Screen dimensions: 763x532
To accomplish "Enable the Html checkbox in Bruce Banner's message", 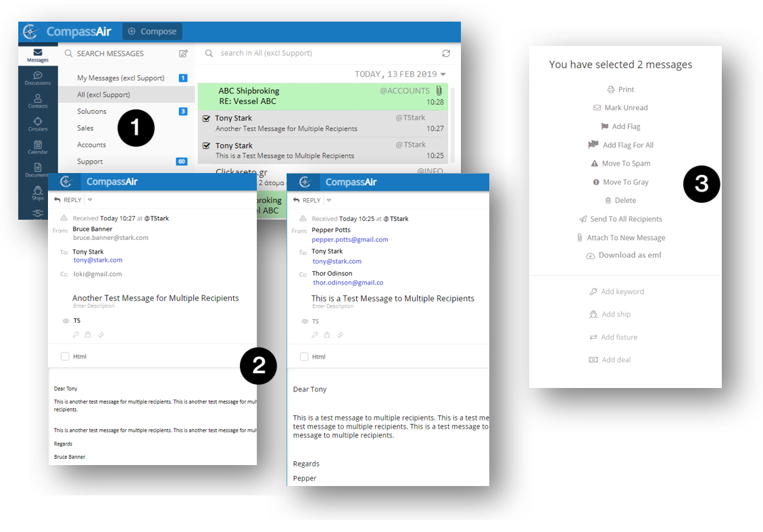I will point(65,356).
